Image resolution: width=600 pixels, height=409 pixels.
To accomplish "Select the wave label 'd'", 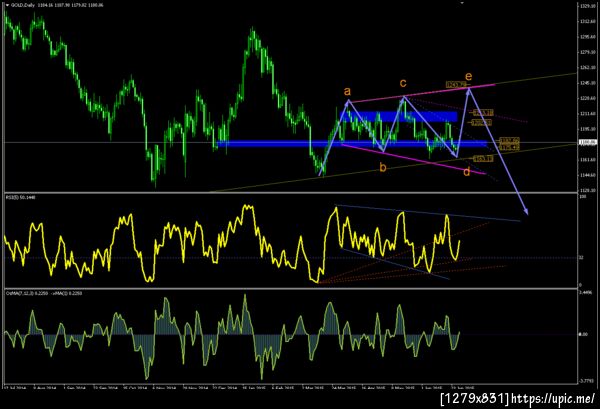I will click(466, 172).
